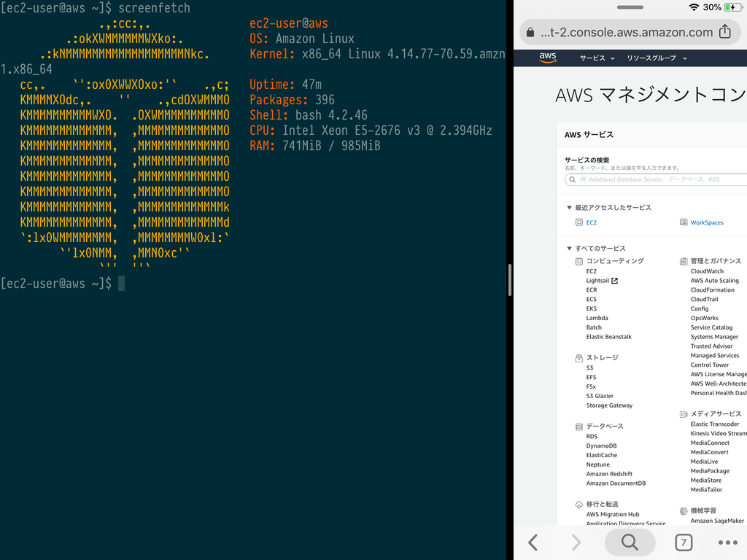
Task: Tap the console.aws.amazon.com address bar
Action: click(630, 32)
